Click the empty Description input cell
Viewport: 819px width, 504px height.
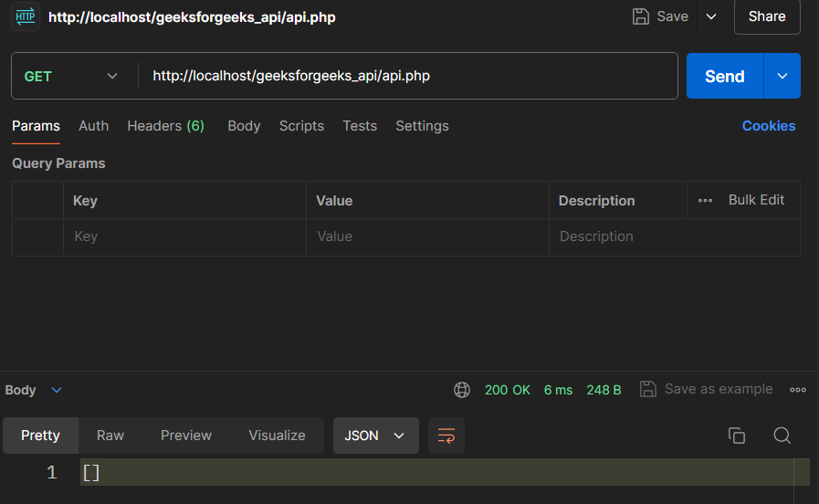click(x=675, y=236)
